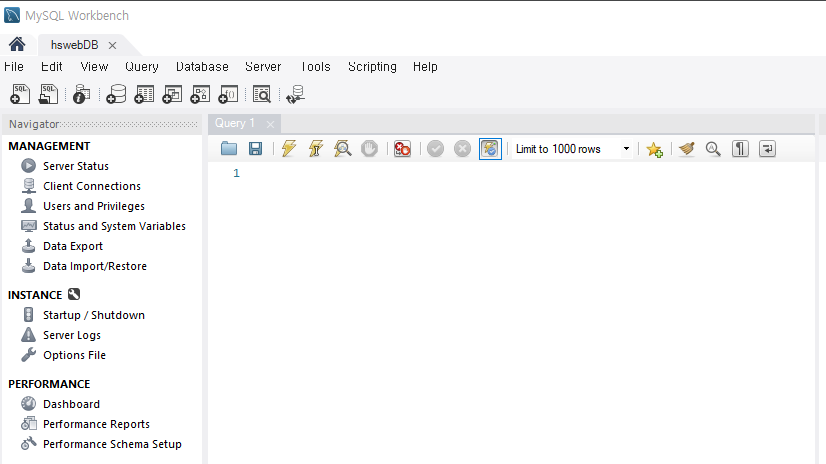Open the Scripting menu

click(372, 67)
